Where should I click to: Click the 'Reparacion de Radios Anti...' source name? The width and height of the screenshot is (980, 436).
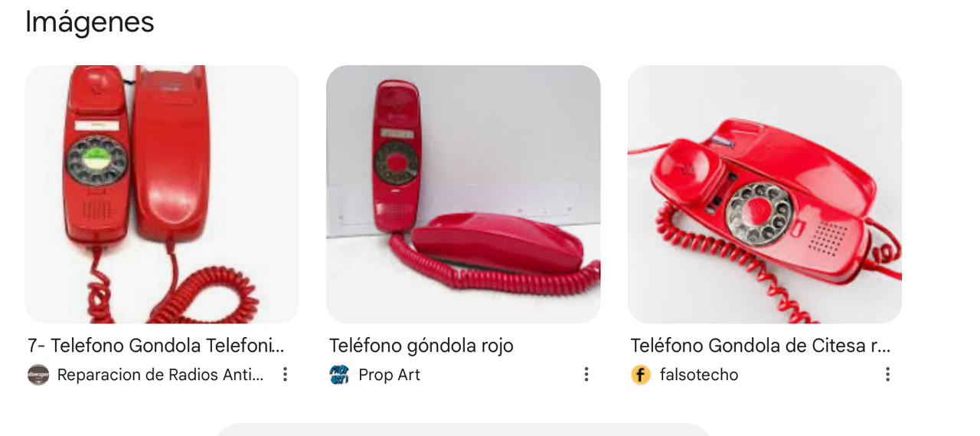click(x=161, y=375)
